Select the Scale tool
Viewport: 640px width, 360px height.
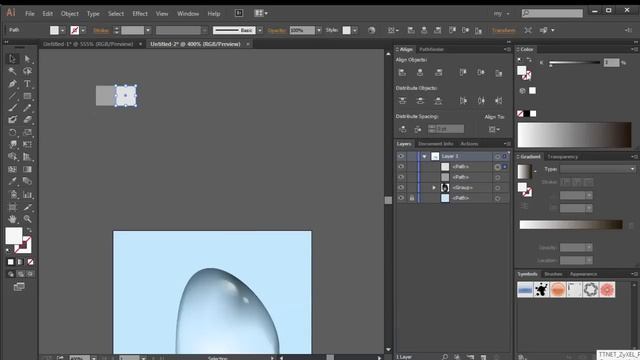tap(27, 132)
